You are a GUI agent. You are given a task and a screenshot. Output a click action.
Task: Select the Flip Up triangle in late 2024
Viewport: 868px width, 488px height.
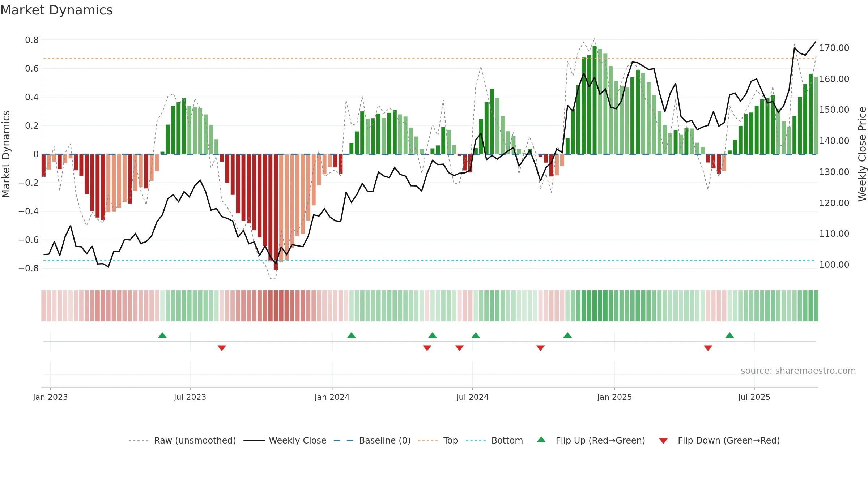[567, 335]
